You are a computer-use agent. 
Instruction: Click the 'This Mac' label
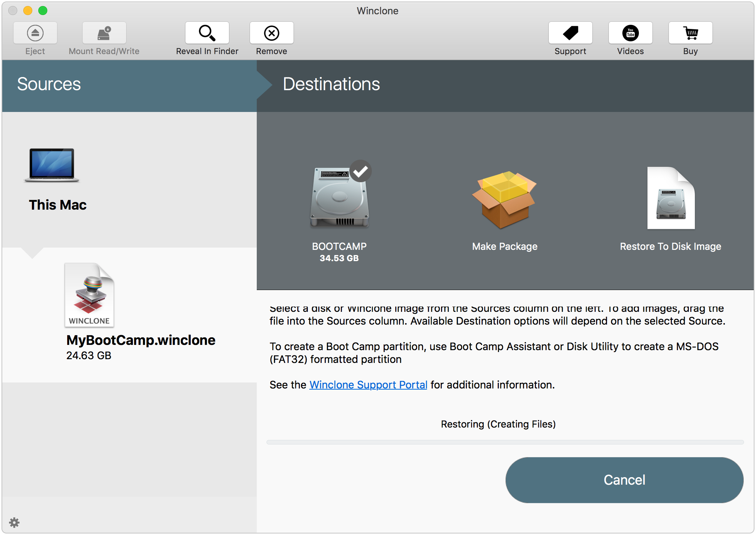click(x=58, y=205)
